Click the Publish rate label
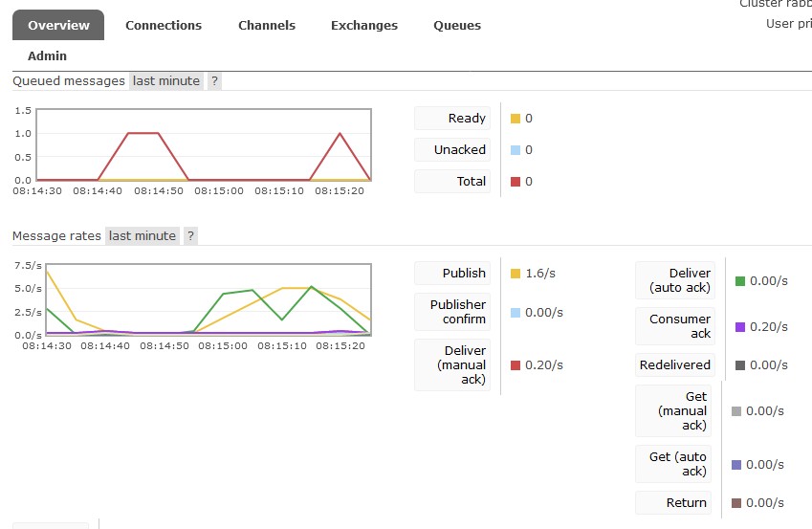The height and width of the screenshot is (529, 812). tap(452, 273)
